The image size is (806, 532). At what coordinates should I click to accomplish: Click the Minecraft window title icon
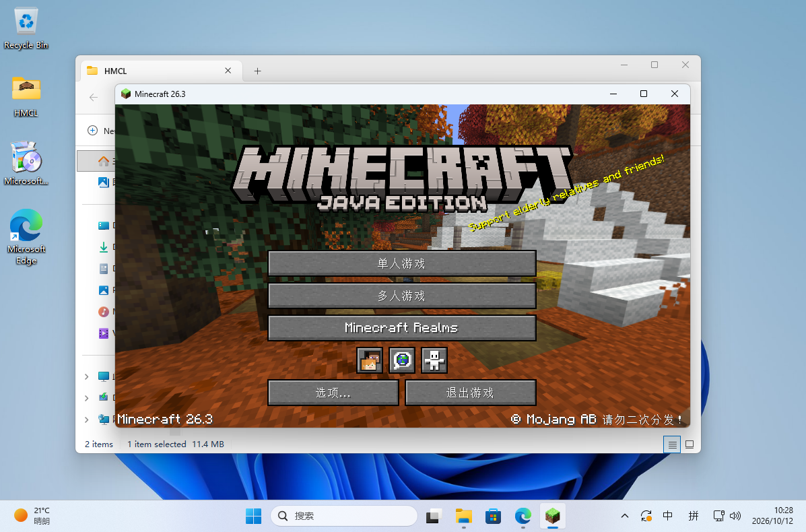pyautogui.click(x=125, y=94)
